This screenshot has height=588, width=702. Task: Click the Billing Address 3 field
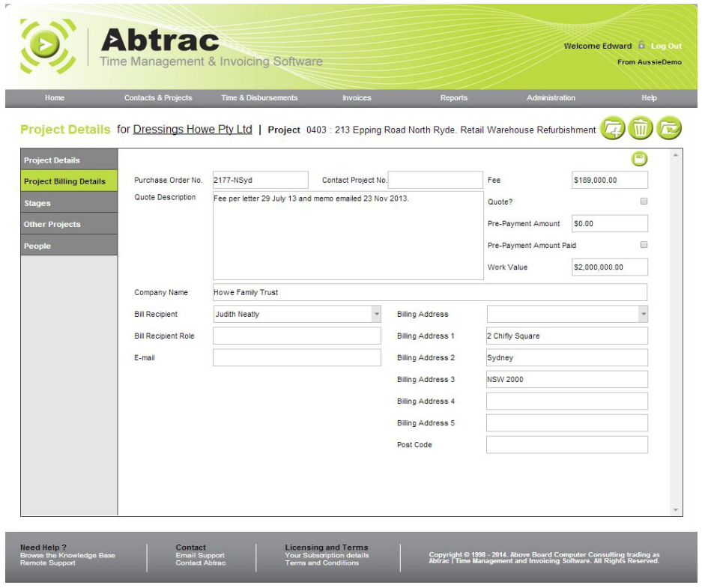click(567, 379)
